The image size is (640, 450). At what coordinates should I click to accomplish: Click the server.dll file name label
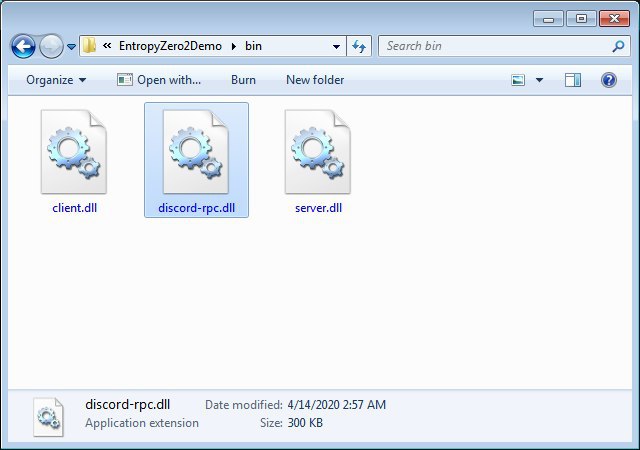click(x=318, y=208)
